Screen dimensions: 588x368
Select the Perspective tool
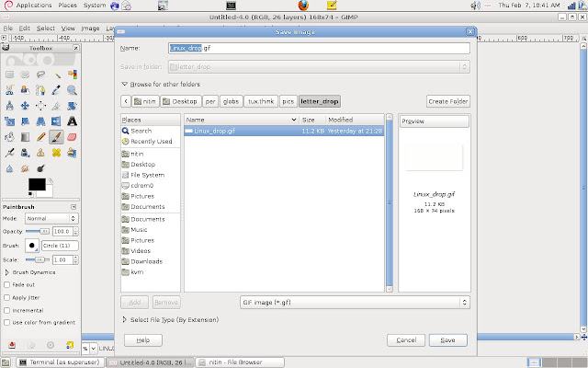click(40, 121)
